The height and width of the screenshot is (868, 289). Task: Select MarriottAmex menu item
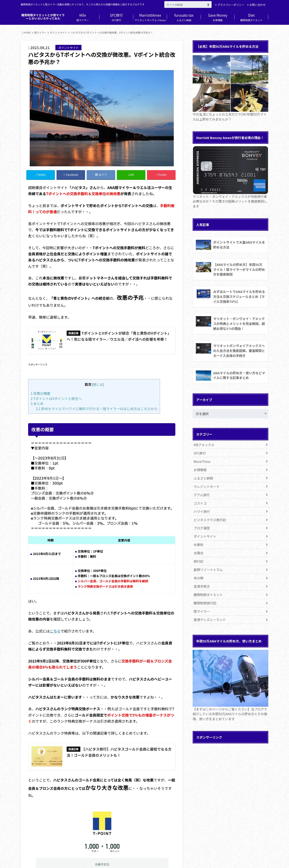coord(150,18)
